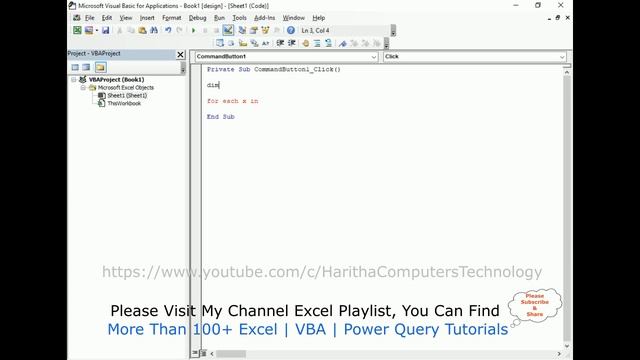Run the Sub with the green play icon
Screen dimensions: 640x360
[193, 30]
